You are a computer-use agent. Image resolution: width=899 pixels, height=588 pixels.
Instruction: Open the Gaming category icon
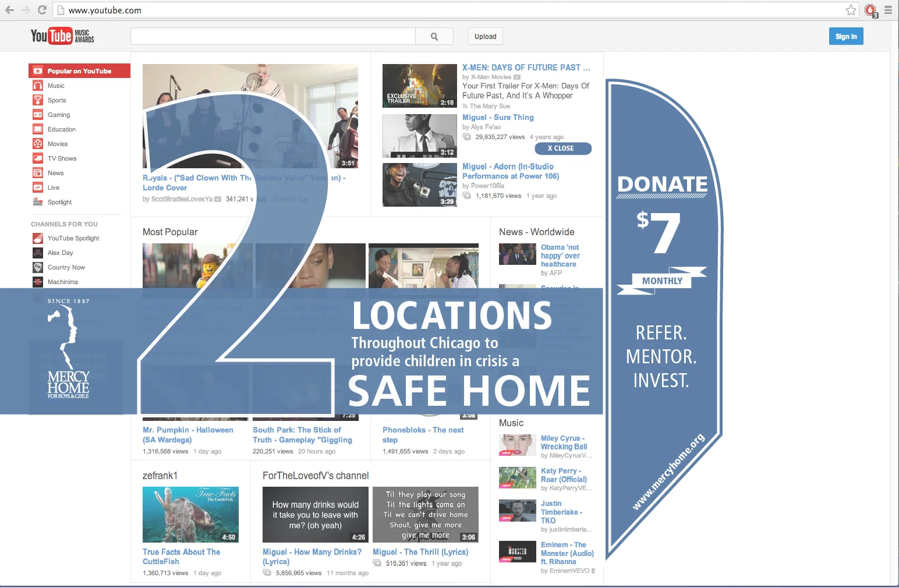[x=38, y=115]
